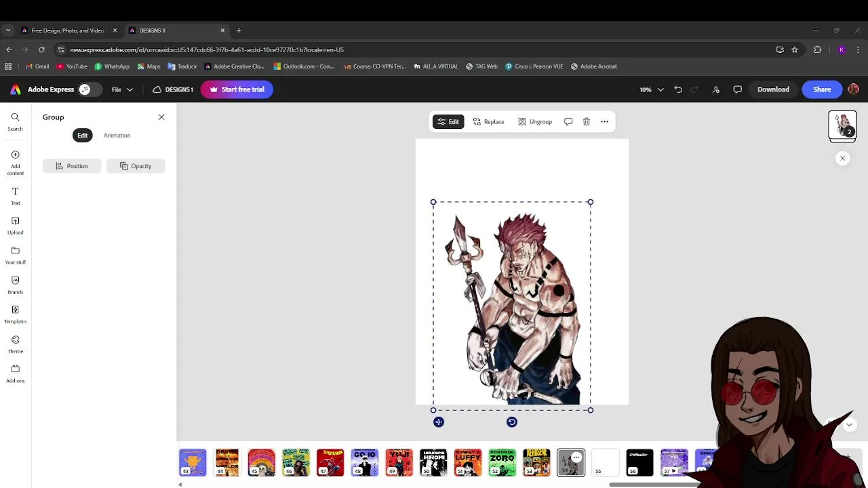Image resolution: width=868 pixels, height=488 pixels.
Task: Open the Add-ons panel
Action: pos(15,373)
